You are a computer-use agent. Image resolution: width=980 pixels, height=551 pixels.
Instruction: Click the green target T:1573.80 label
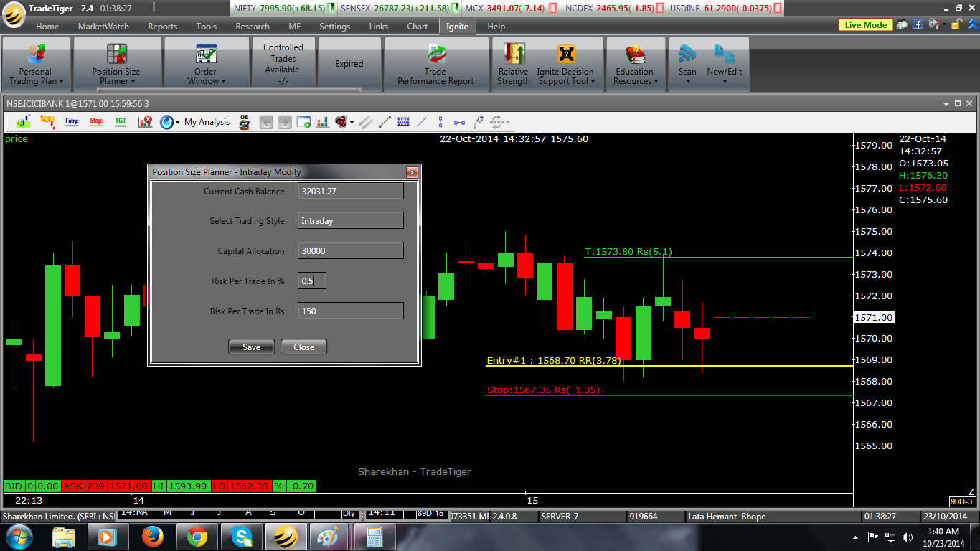pyautogui.click(x=628, y=252)
